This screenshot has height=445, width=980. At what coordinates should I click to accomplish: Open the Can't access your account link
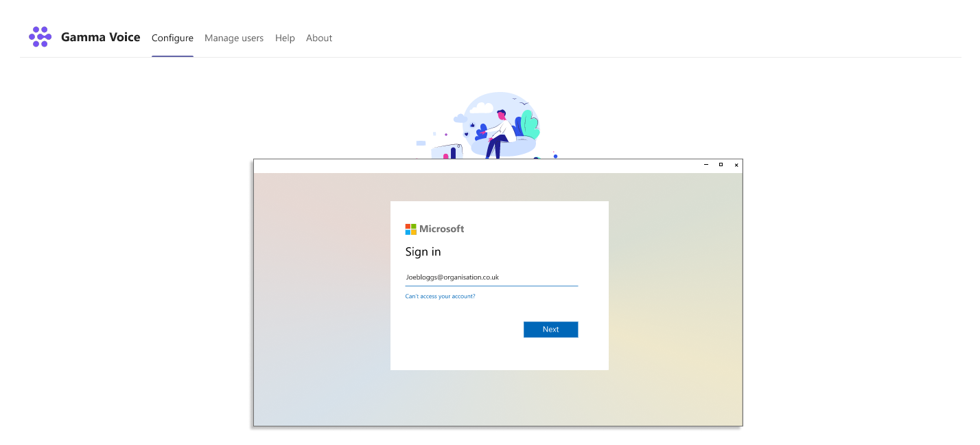click(440, 297)
